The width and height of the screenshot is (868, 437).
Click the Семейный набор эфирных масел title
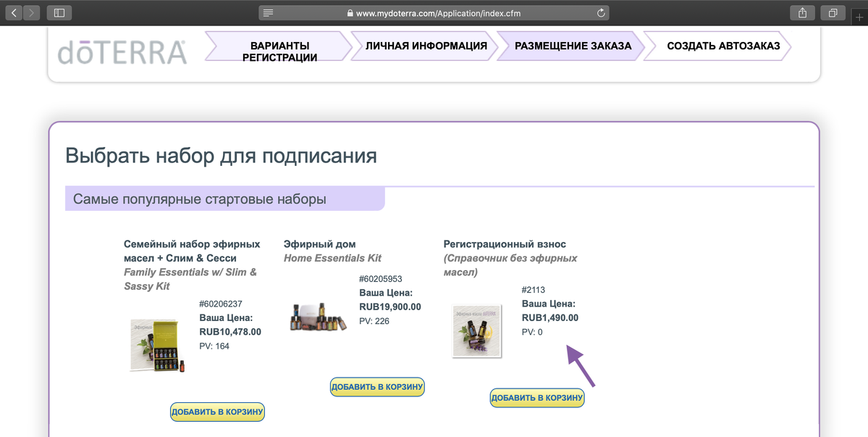point(192,251)
